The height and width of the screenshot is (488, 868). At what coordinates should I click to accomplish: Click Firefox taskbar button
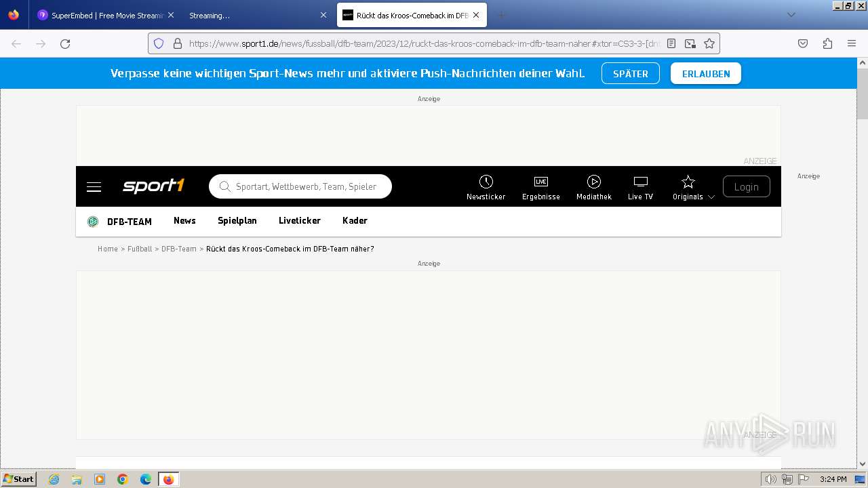169,479
